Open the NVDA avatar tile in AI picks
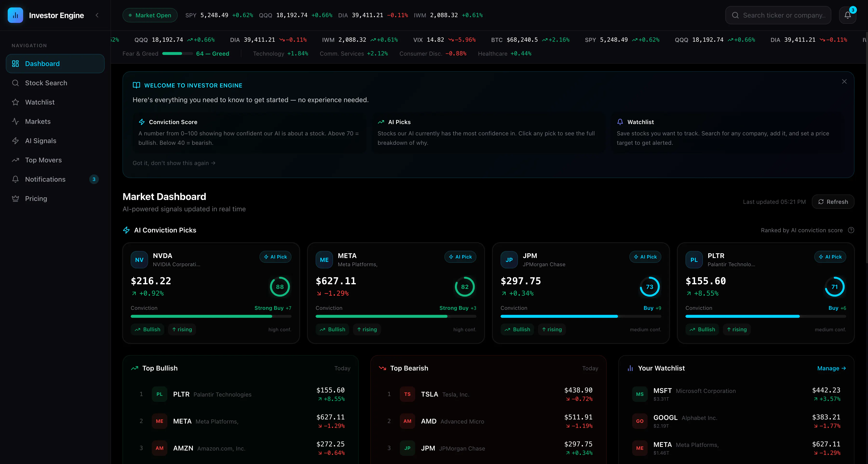The height and width of the screenshot is (464, 868). click(139, 260)
